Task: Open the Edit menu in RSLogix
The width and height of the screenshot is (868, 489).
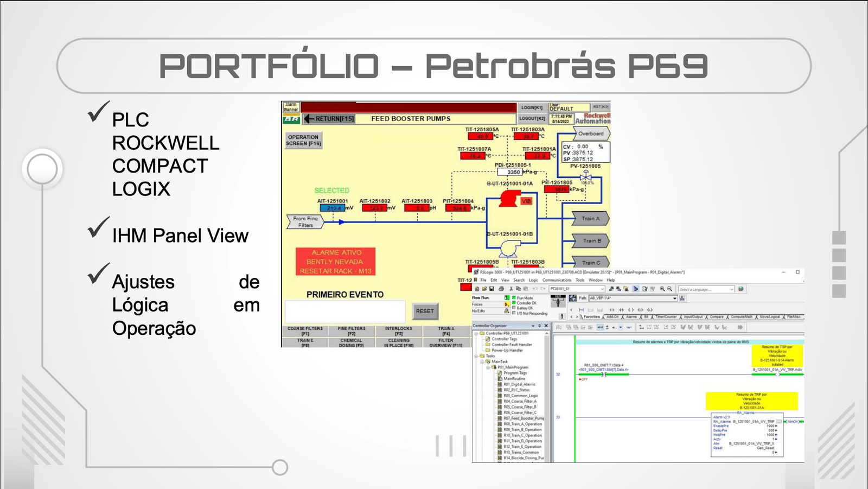Action: coord(494,280)
